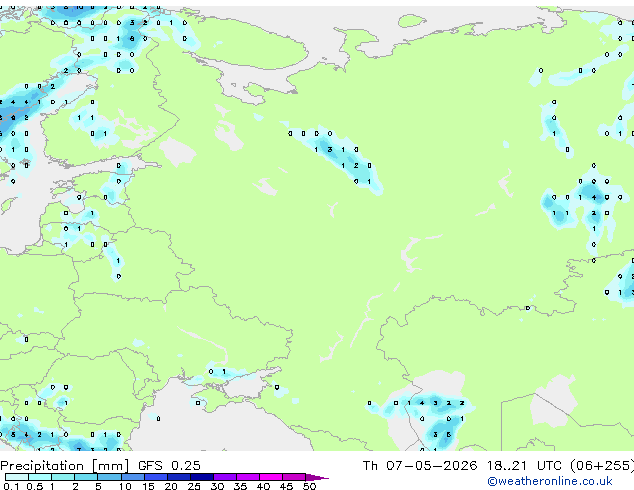The width and height of the screenshot is (634, 490).
Task: Select the 0.1–0.5 mm palest cyan legend swatch
Action: (x=17, y=477)
